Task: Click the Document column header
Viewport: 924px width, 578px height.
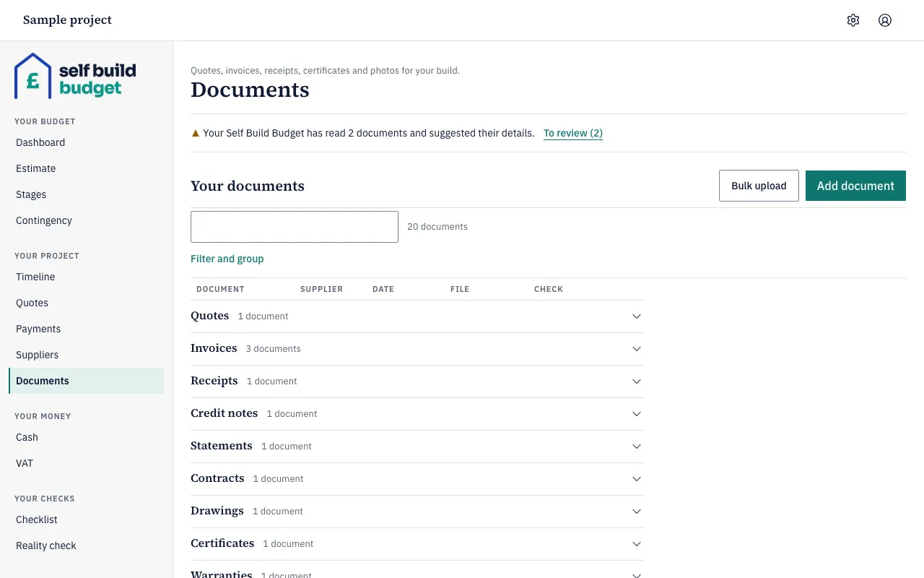Action: [220, 289]
